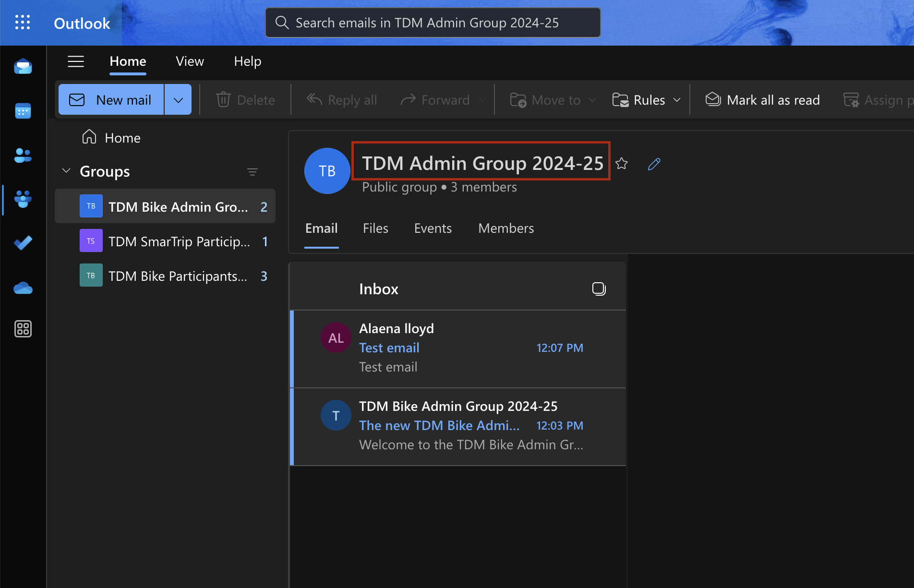Click the 12:07 PM timestamp
914x588 pixels.
[560, 348]
